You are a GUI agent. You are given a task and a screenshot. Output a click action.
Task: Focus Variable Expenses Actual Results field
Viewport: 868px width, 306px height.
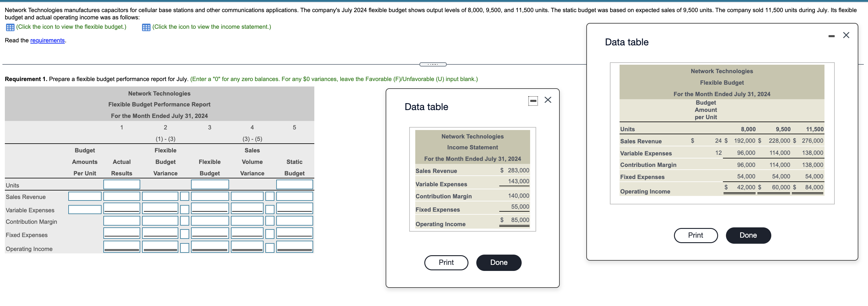point(121,208)
